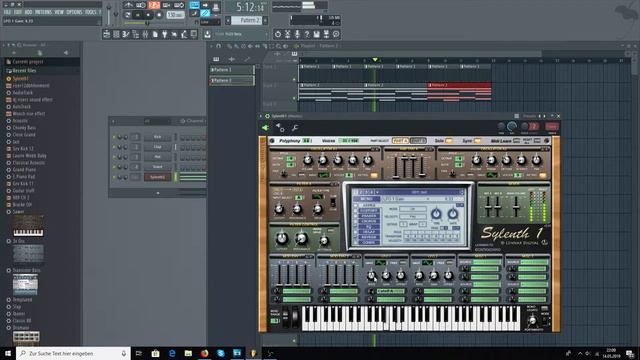Open the playlist view from toolbar
640x360 pixels.
click(x=107, y=34)
